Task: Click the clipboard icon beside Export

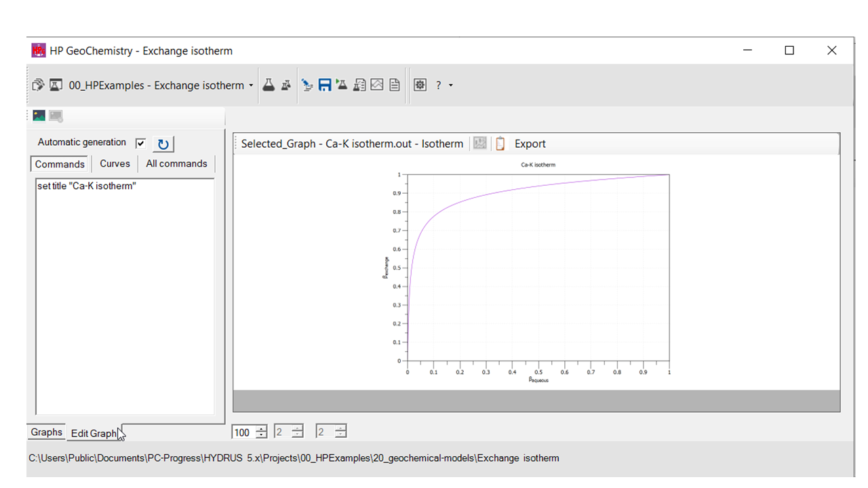Action: click(x=500, y=144)
